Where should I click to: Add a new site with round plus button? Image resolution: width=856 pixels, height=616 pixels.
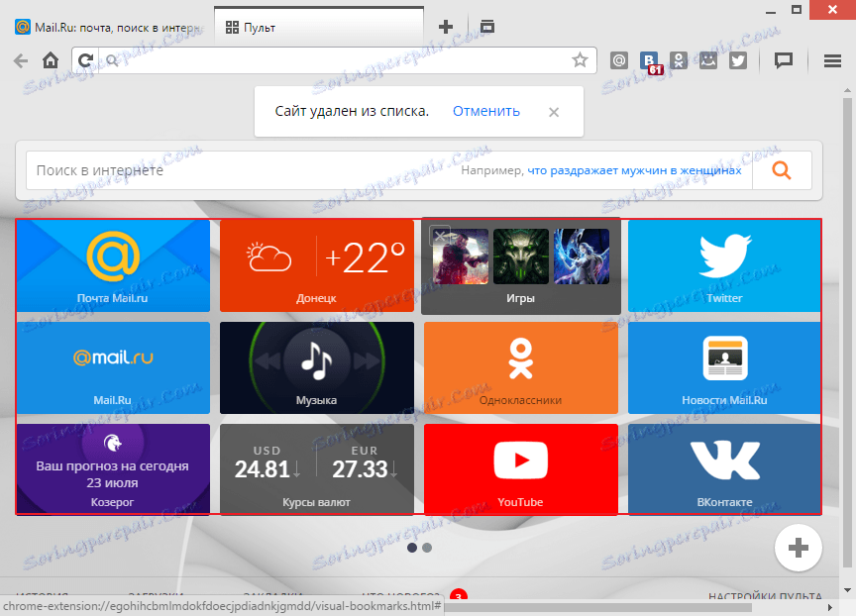799,548
